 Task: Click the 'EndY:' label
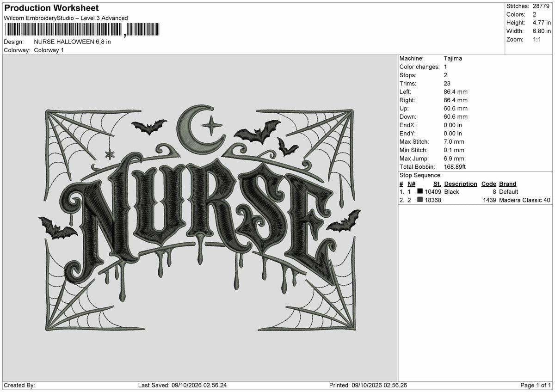tap(408, 133)
